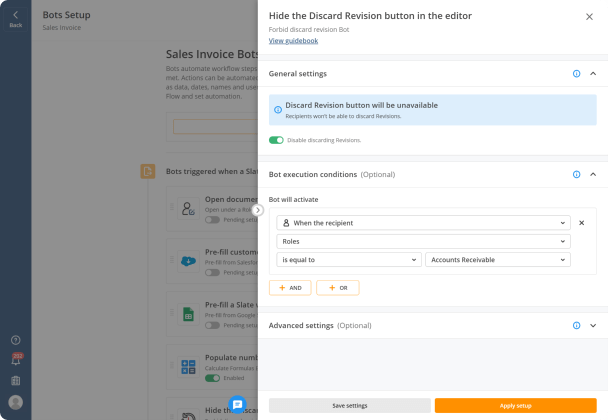
Task: Expand the Advanced settings section
Action: [593, 325]
